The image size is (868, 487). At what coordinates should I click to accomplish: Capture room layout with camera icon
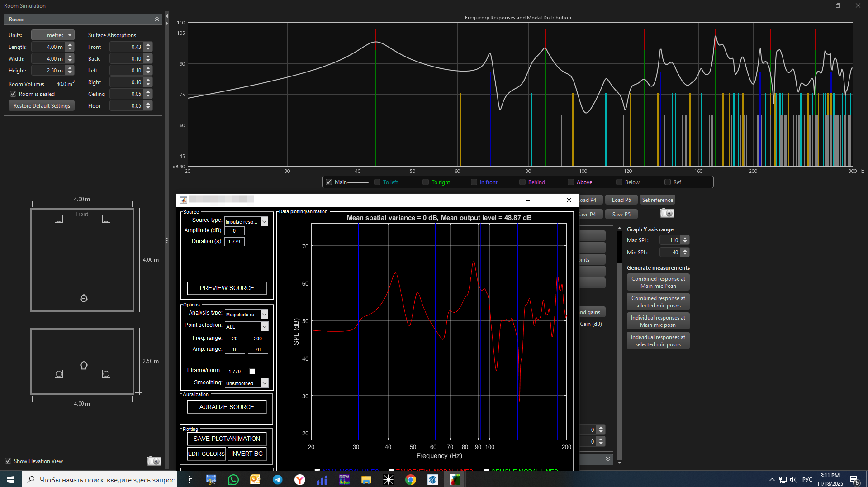(x=154, y=461)
